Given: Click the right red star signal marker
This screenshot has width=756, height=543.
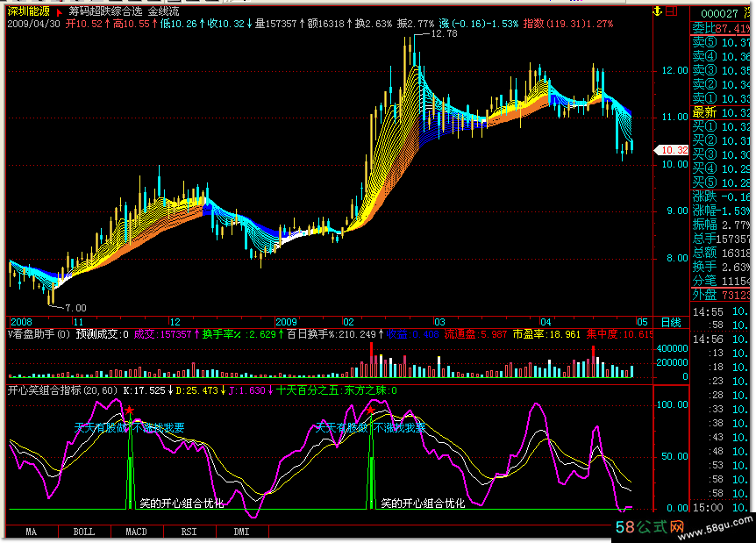Looking at the screenshot, I should coord(371,411).
